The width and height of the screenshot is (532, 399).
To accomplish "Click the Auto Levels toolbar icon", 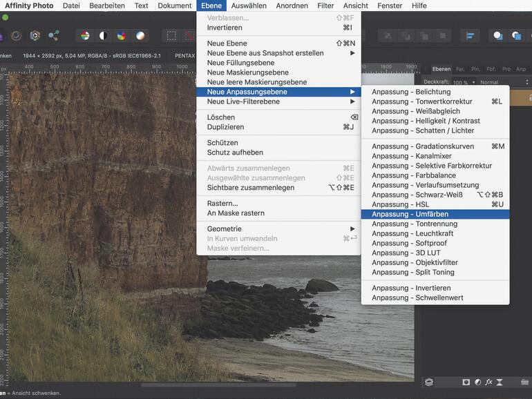I will [84, 36].
